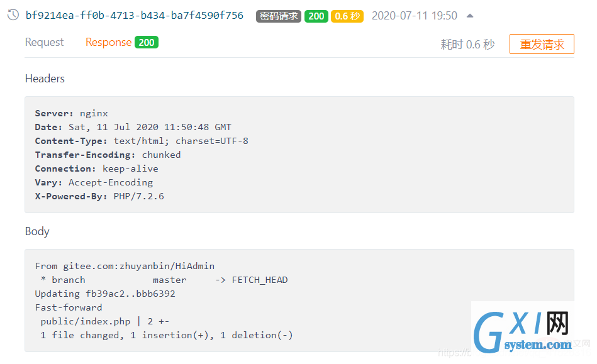Screen dimensions: 597x364
Task: Click the gray 密码请求 badge
Action: click(x=279, y=16)
